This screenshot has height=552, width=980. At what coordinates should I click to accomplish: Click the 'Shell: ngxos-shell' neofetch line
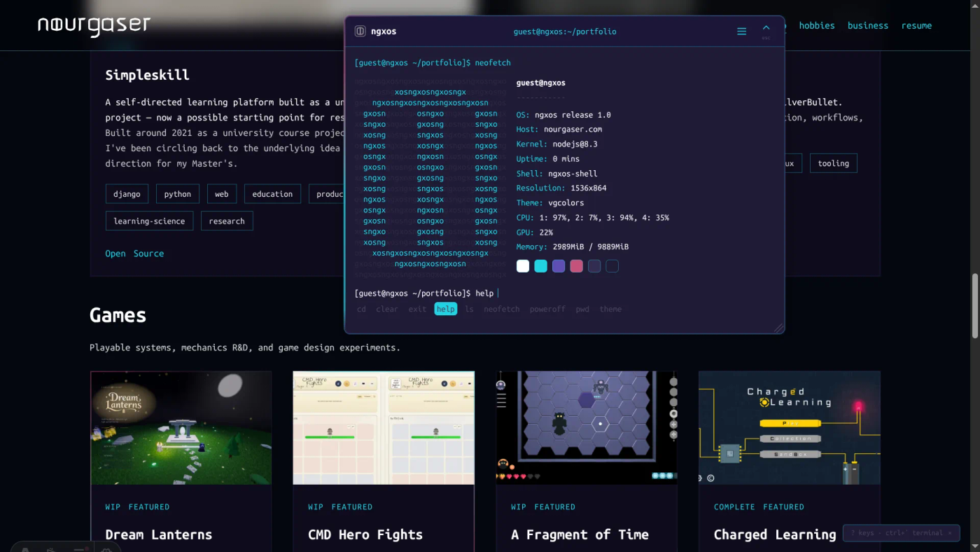click(x=557, y=173)
